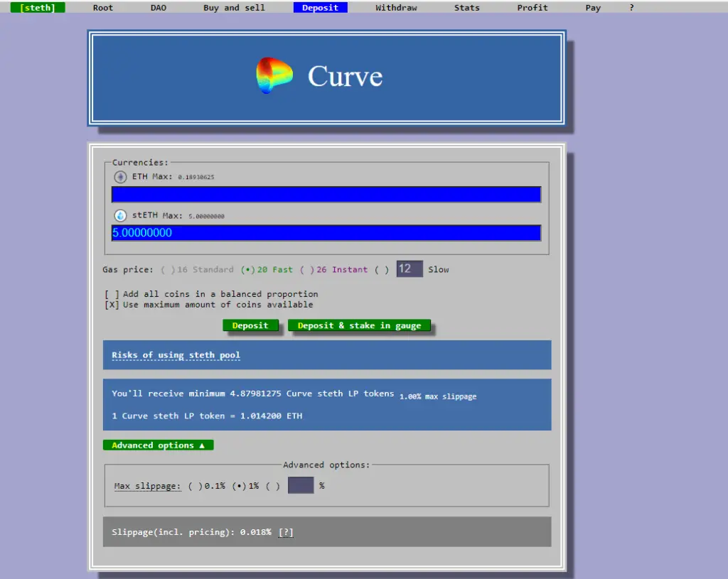Check Add all coins in balanced proportion
This screenshot has height=579, width=728.
tap(211, 294)
